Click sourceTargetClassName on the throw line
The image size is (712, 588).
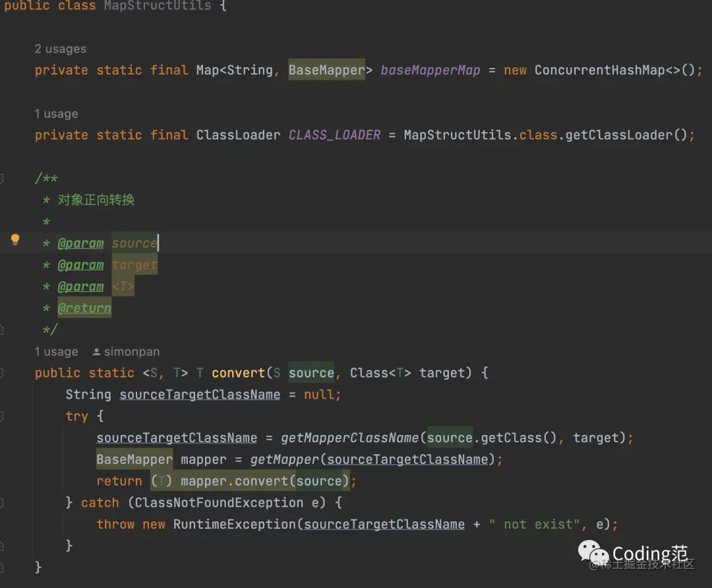pos(384,525)
